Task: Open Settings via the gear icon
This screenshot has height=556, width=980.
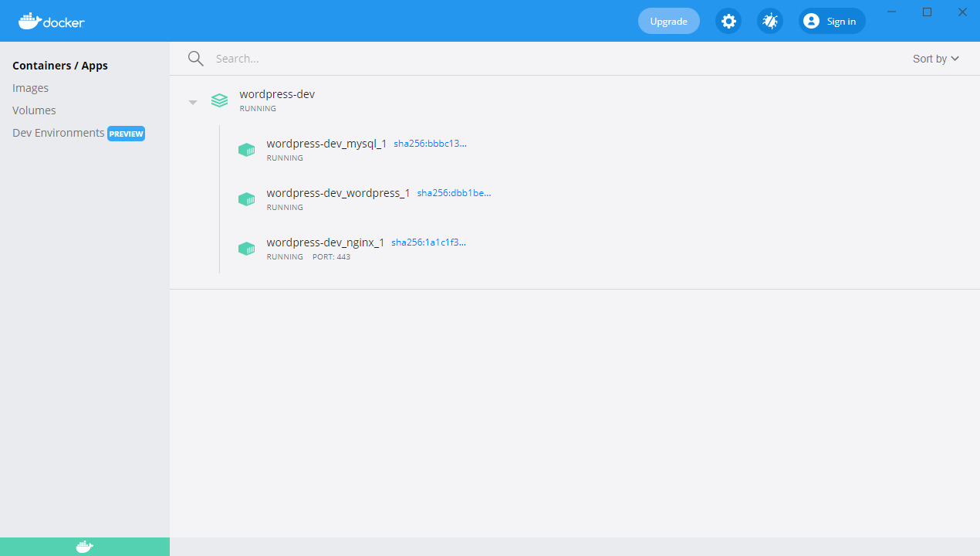Action: 728,21
